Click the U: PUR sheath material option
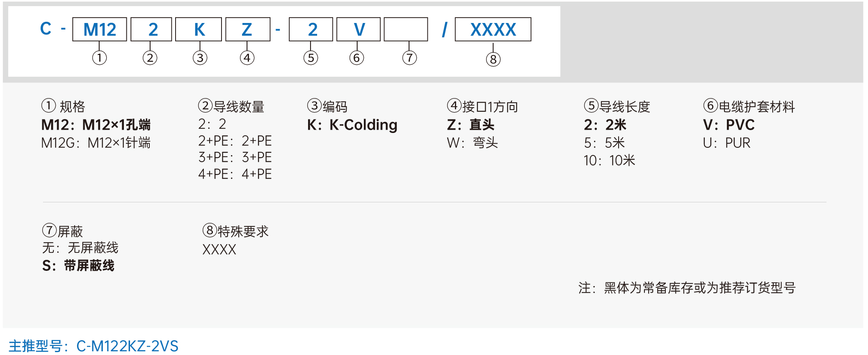 coord(727,143)
